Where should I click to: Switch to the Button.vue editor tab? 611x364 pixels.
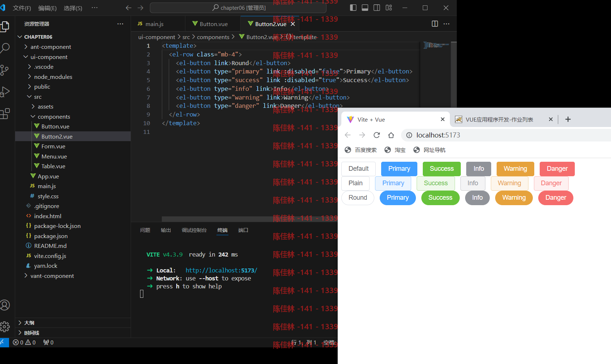(x=214, y=24)
